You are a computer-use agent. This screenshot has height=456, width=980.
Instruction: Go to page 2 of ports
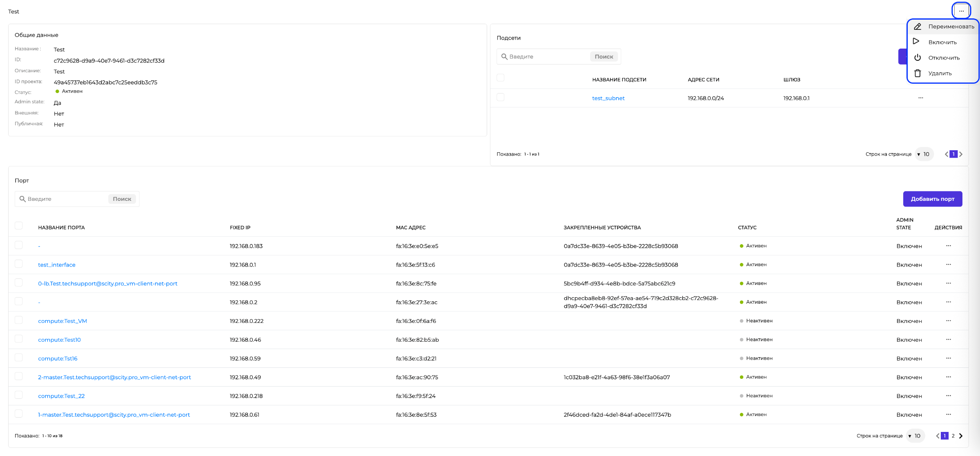953,436
